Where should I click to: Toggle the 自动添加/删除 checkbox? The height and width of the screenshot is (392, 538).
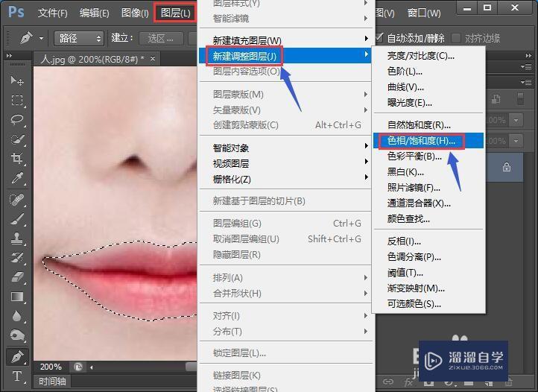click(x=379, y=38)
